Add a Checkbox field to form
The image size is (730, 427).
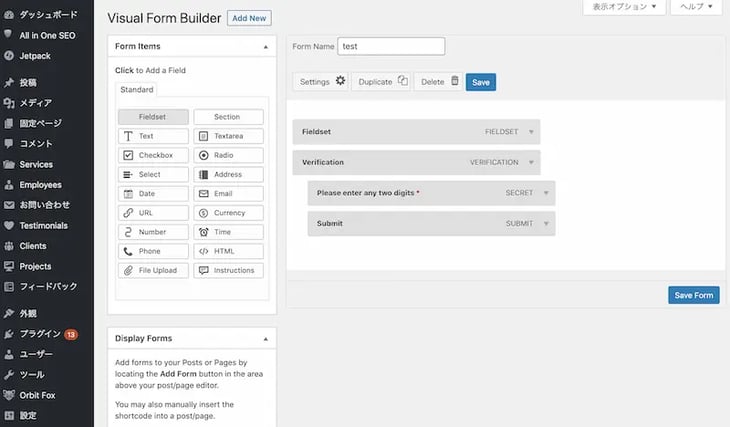pos(153,156)
